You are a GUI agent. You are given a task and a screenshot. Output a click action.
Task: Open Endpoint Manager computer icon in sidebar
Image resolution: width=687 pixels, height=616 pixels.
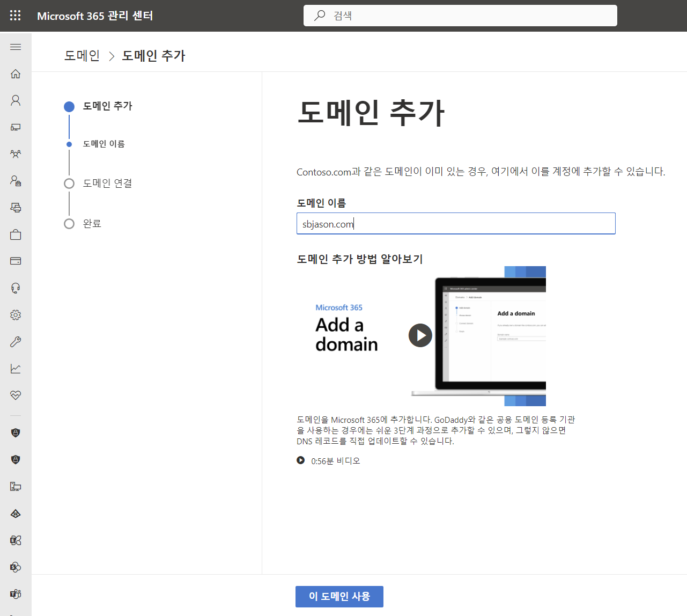coord(16,487)
